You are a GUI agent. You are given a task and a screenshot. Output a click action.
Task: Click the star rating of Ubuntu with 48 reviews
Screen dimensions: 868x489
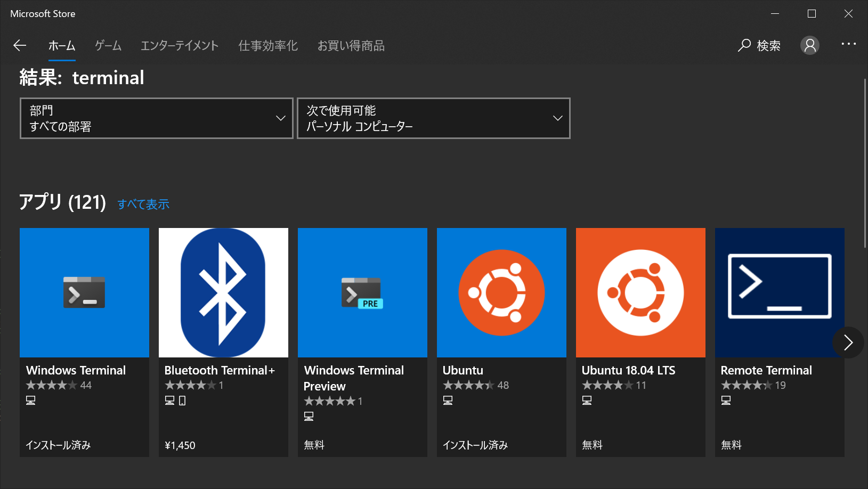[469, 385]
